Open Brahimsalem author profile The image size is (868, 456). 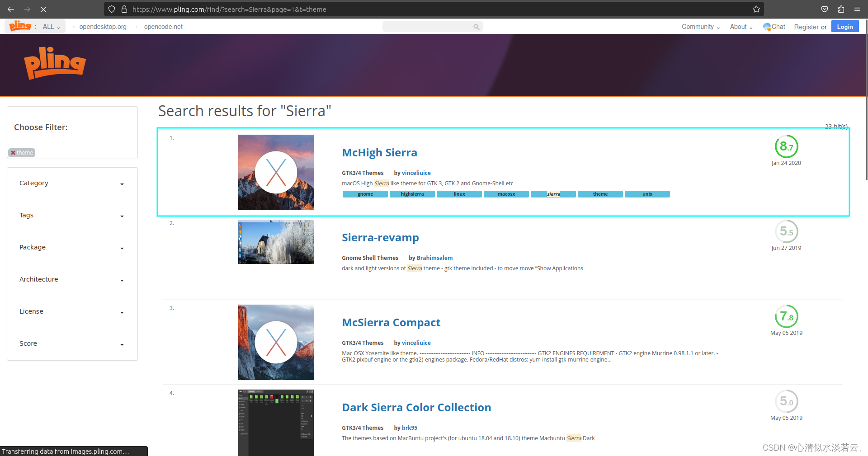(434, 258)
